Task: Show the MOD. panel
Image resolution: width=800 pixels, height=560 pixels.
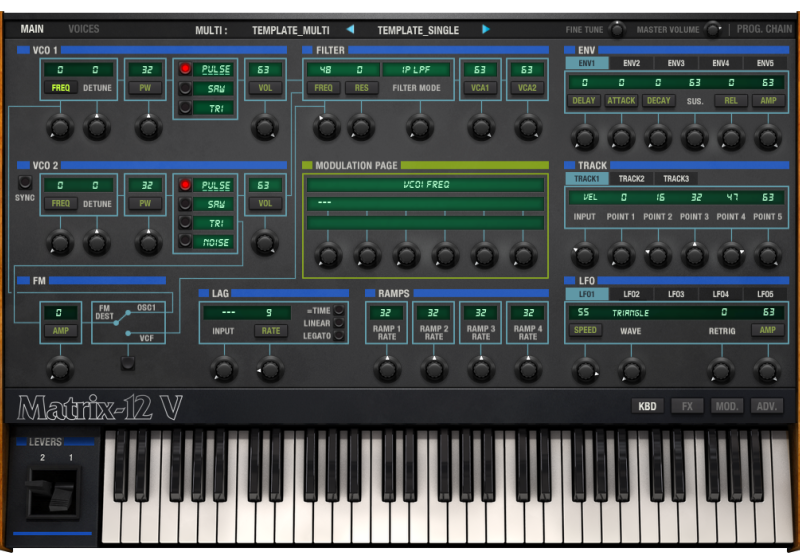Action: pos(726,406)
